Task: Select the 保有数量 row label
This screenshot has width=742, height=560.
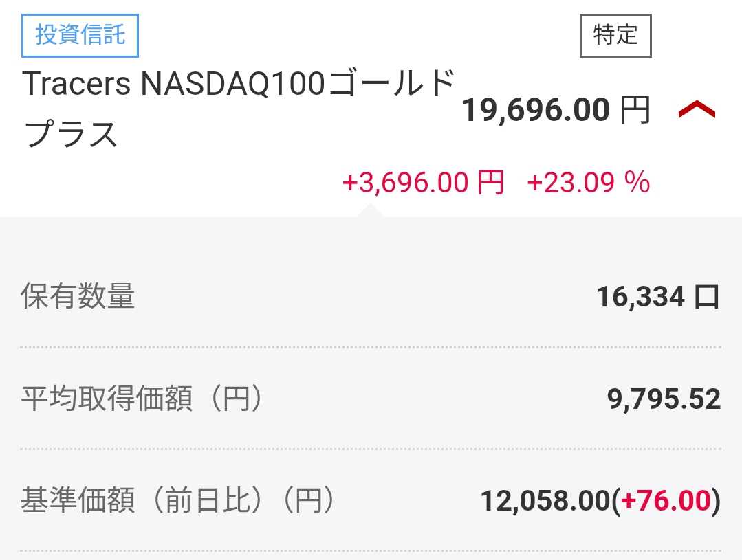Action: 78,297
